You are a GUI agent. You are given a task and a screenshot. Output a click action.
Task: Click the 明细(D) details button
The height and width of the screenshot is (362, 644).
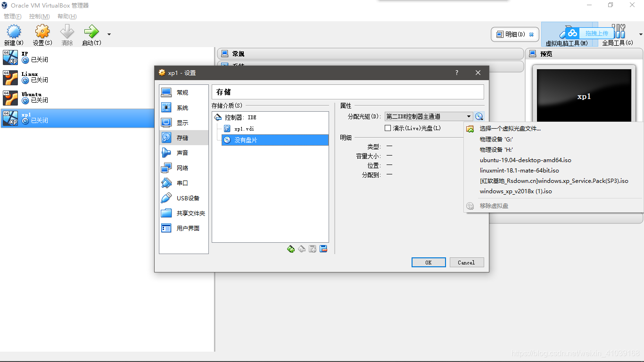[x=515, y=34]
